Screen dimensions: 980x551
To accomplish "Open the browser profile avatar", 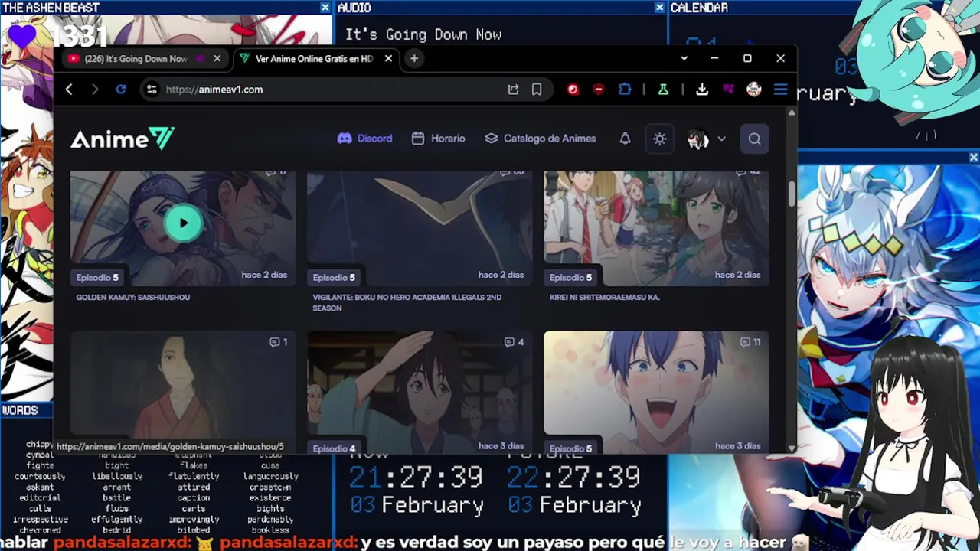I will tap(754, 90).
